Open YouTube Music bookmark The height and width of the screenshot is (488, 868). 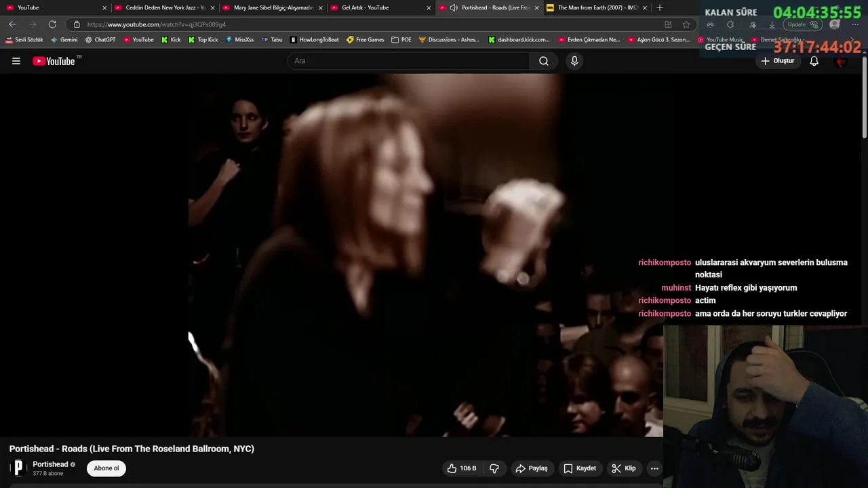coord(721,39)
